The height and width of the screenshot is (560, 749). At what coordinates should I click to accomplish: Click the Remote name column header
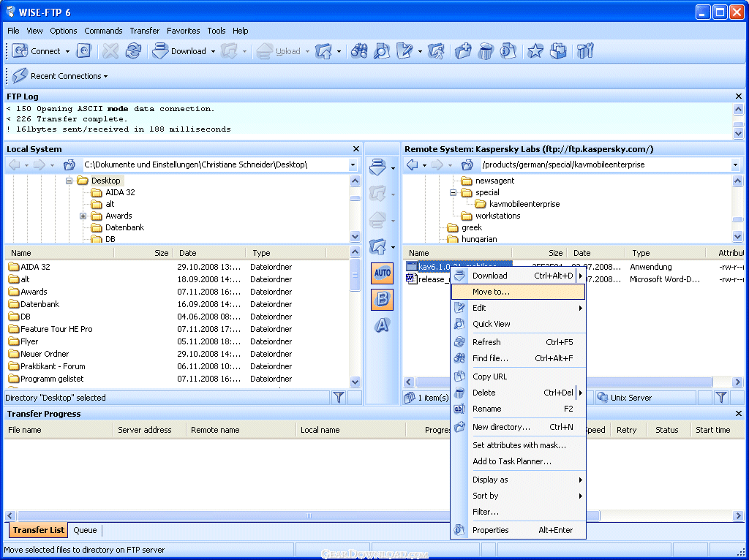click(241, 430)
